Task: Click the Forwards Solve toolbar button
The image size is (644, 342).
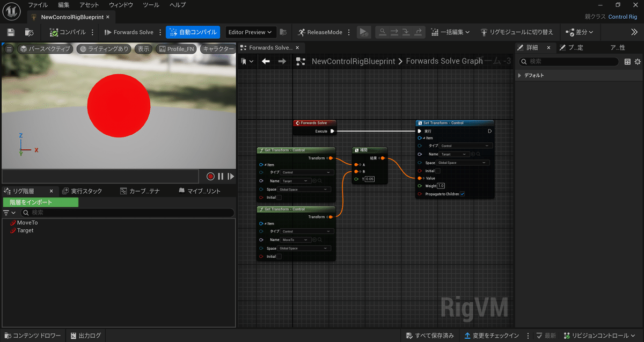Action: click(x=129, y=32)
